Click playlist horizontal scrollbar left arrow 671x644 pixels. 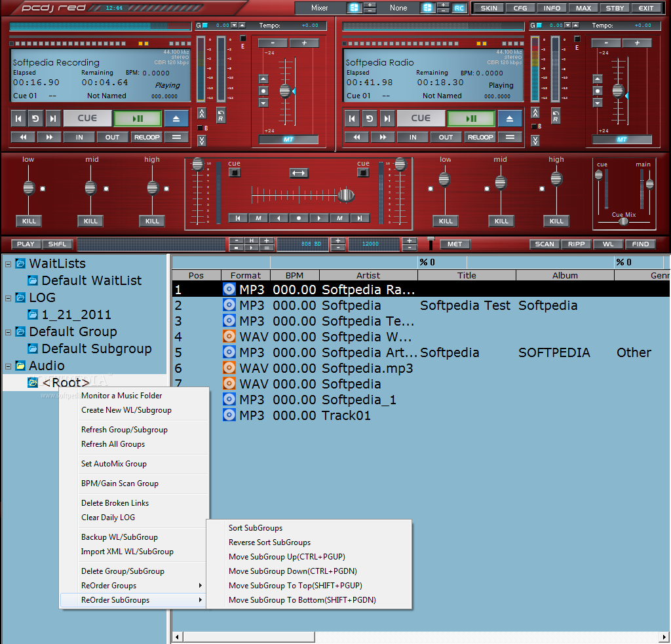178,637
